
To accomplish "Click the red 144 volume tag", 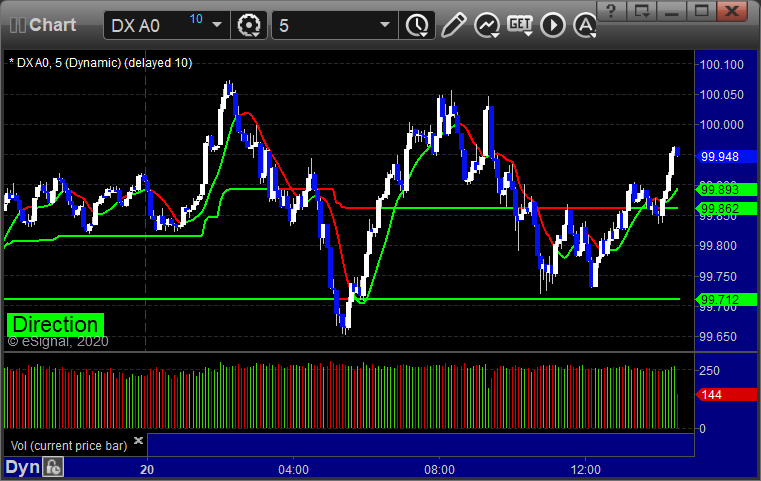I will point(726,395).
